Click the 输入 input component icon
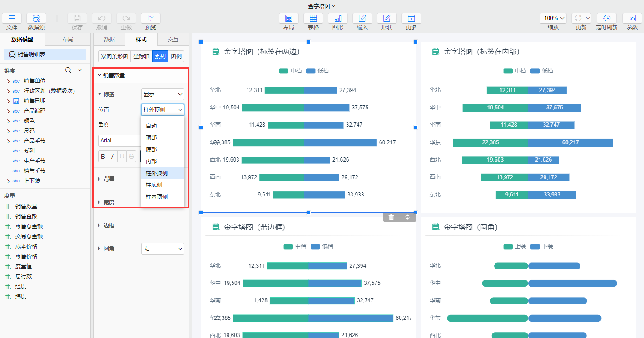644x338 pixels. pos(362,18)
